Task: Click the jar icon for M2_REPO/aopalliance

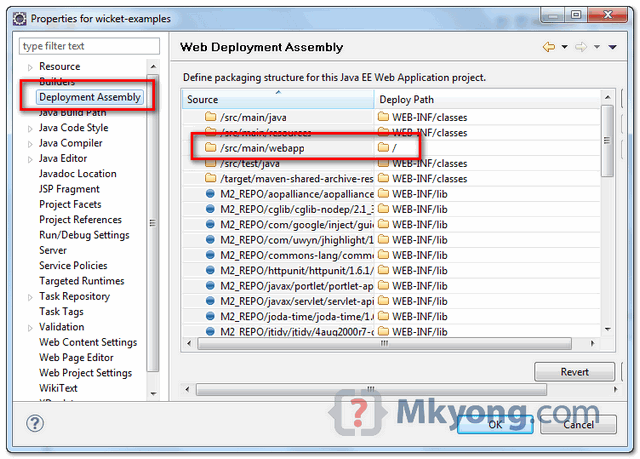Action: (210, 194)
